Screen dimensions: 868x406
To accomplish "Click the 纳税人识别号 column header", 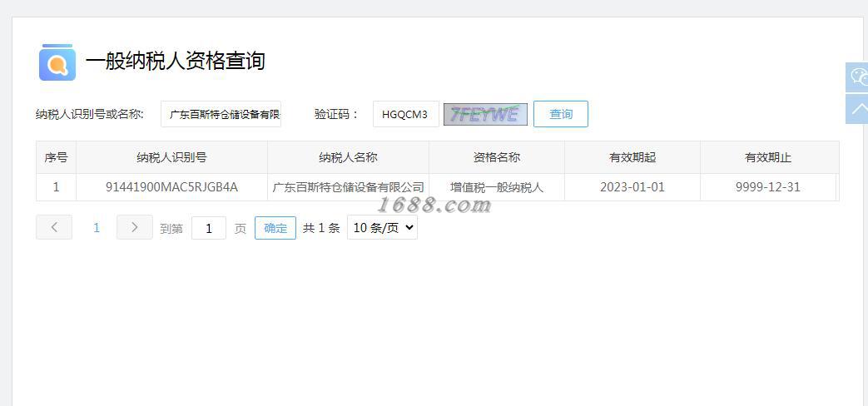I will click(x=171, y=157).
